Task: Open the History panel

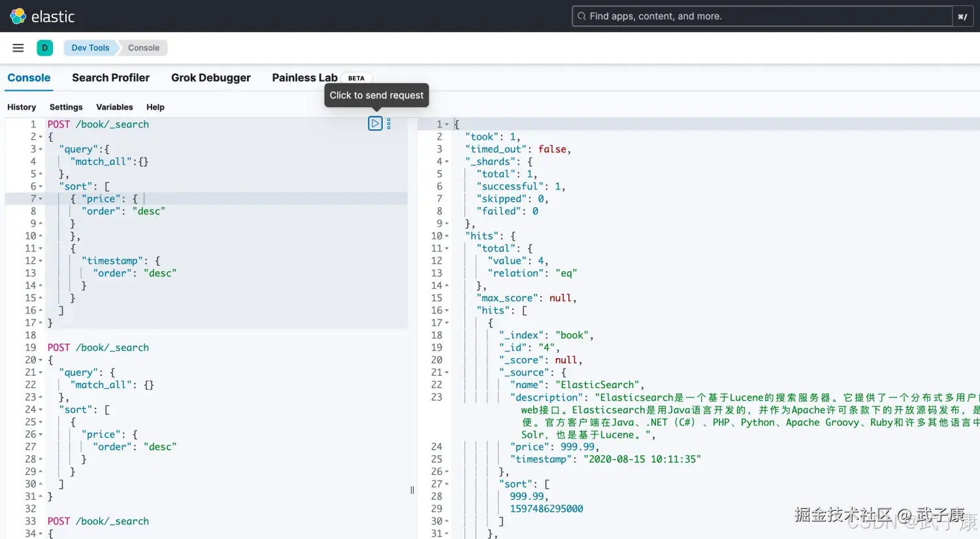Action: click(x=22, y=106)
